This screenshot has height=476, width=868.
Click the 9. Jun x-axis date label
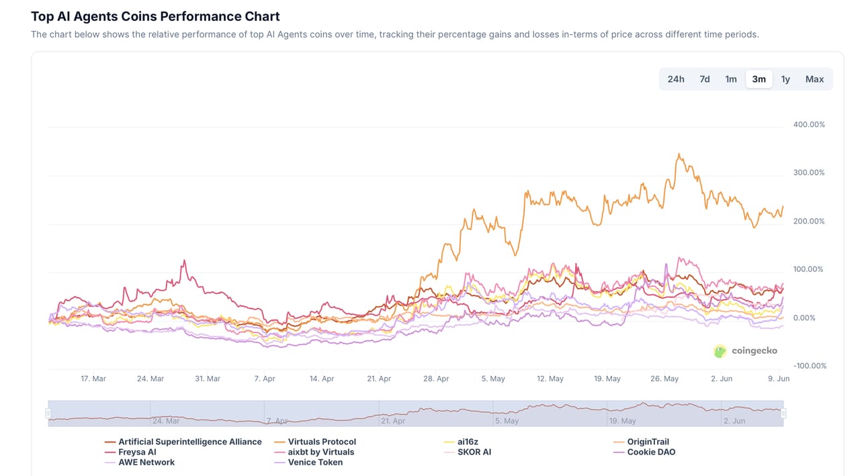779,379
